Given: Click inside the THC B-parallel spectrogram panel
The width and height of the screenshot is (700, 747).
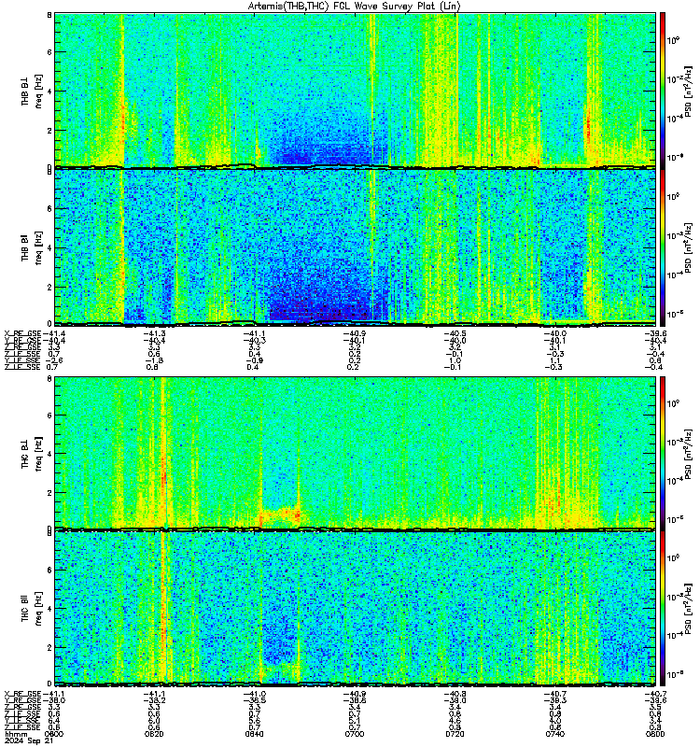Looking at the screenshot, I should [x=355, y=609].
